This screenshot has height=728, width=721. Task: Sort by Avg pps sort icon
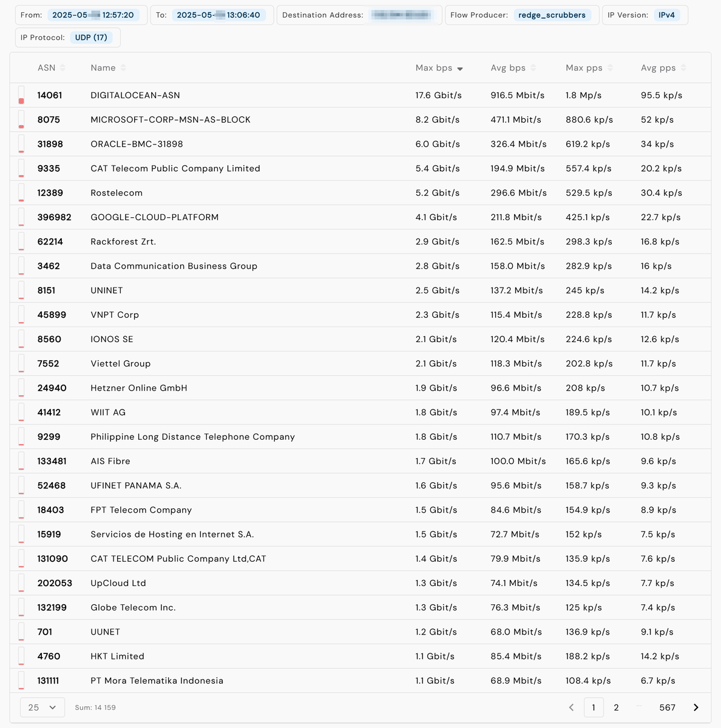[x=683, y=68]
